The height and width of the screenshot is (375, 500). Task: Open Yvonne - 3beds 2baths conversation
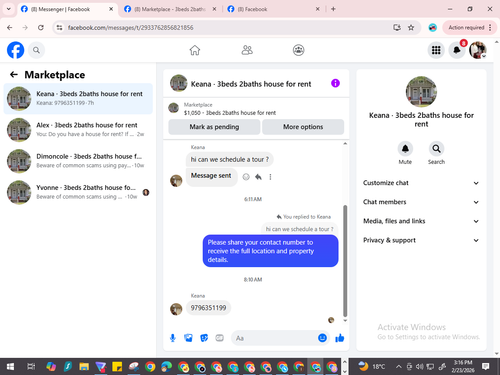pyautogui.click(x=78, y=192)
